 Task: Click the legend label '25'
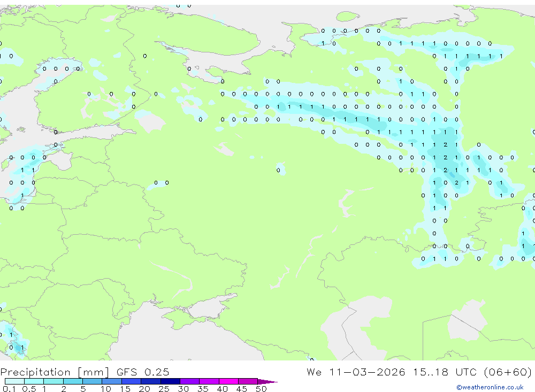click(164, 389)
